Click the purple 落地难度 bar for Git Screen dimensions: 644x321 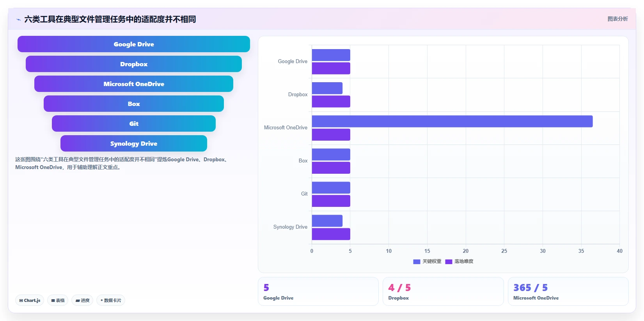[331, 201]
